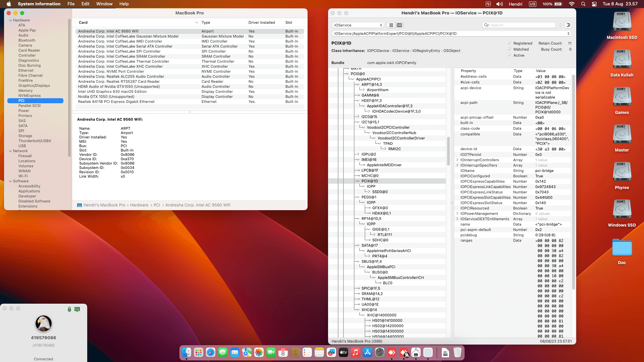644x362 pixels.
Task: Select Bluetooth in Hardware sidebar
Action: click(x=27, y=41)
